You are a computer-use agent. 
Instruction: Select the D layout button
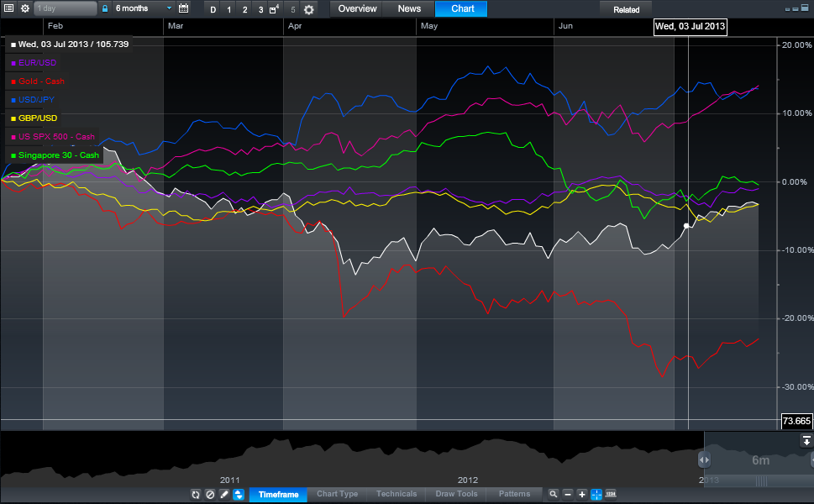(x=213, y=9)
